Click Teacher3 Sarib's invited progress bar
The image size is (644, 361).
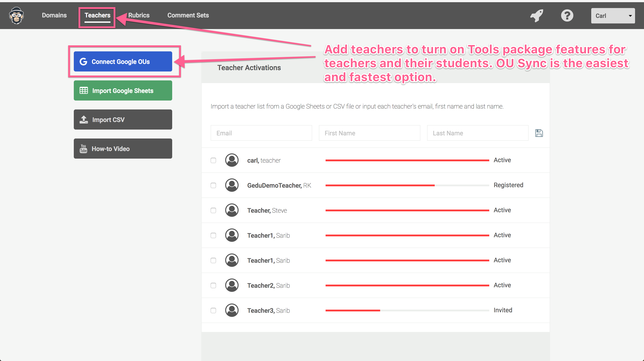tap(407, 310)
